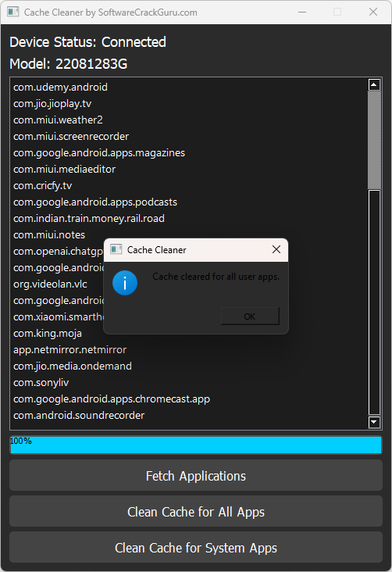
Task: Select com.sonyliv in the list
Action: [41, 383]
